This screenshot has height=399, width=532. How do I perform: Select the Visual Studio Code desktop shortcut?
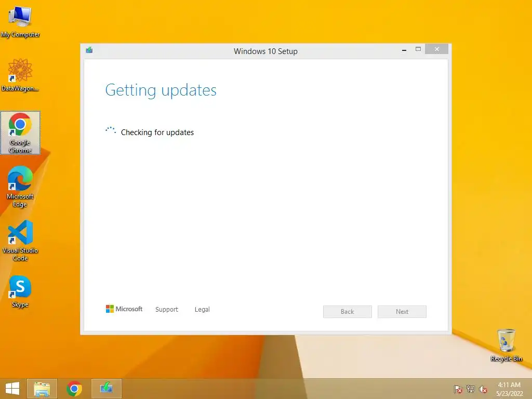(x=20, y=241)
